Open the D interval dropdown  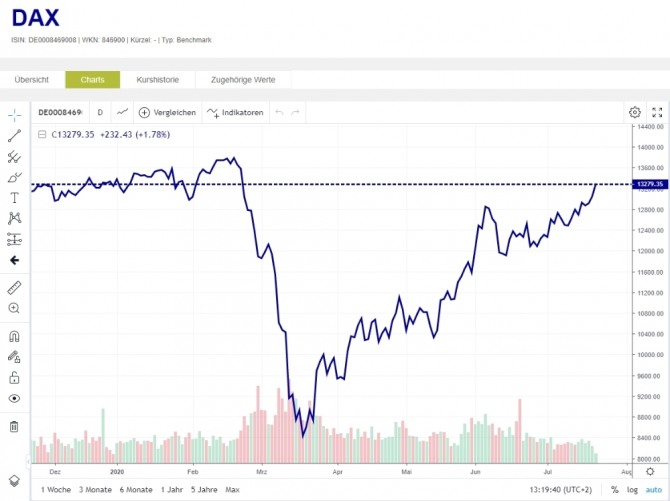click(100, 112)
